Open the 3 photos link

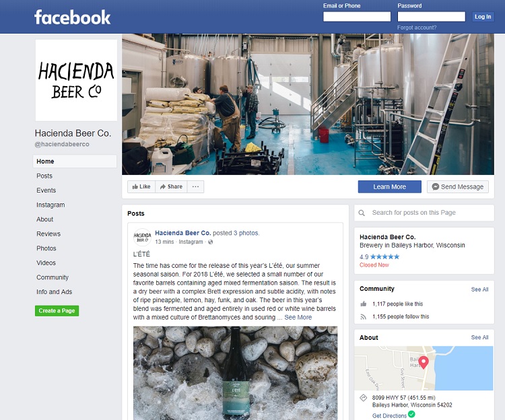tap(246, 233)
